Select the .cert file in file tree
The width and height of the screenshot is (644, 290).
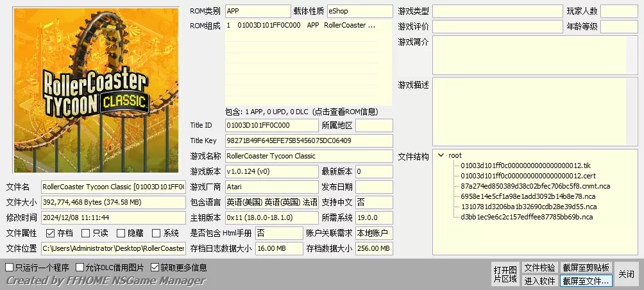pyautogui.click(x=521, y=176)
